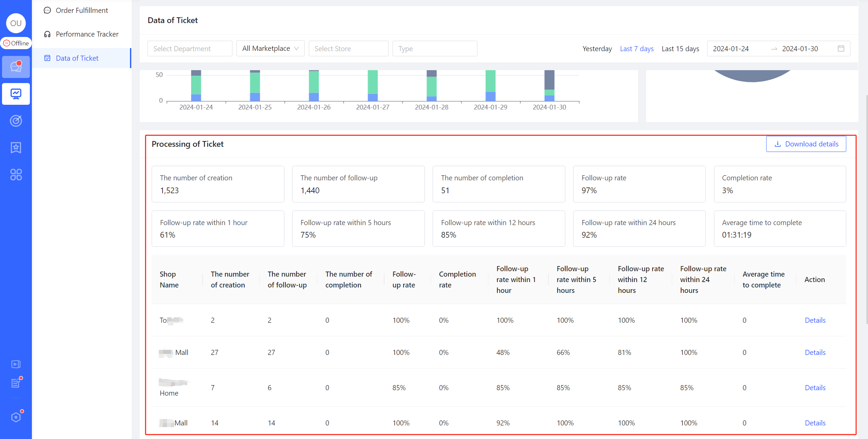Open Details for the To shop row
The height and width of the screenshot is (439, 868).
pyautogui.click(x=815, y=320)
